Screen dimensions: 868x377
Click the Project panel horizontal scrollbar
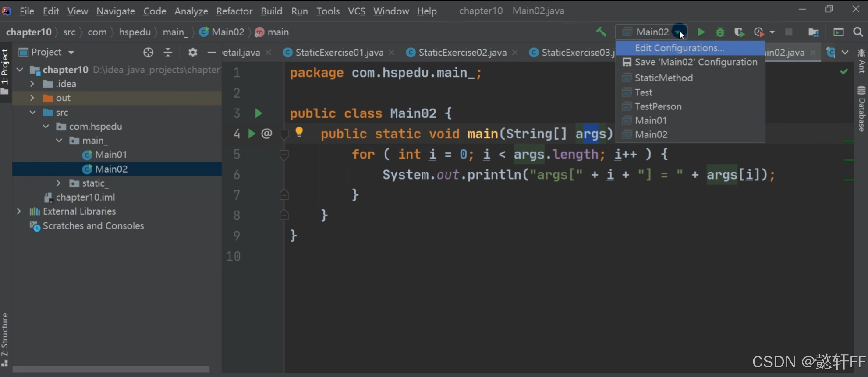tap(111, 370)
